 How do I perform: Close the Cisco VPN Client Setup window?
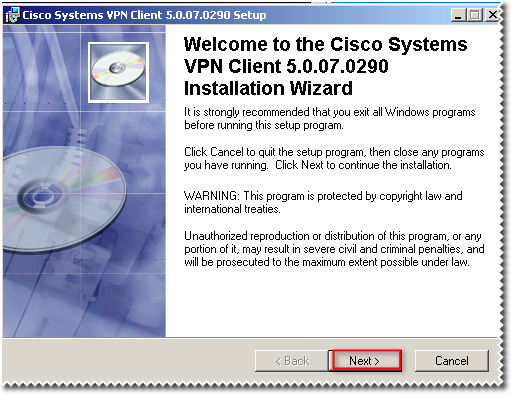pos(492,15)
